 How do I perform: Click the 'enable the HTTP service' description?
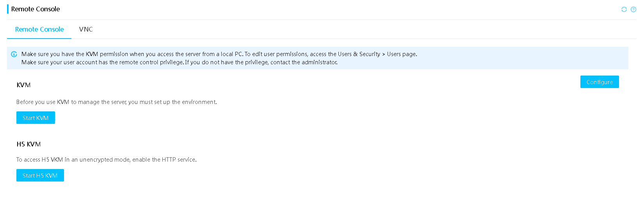164,160
